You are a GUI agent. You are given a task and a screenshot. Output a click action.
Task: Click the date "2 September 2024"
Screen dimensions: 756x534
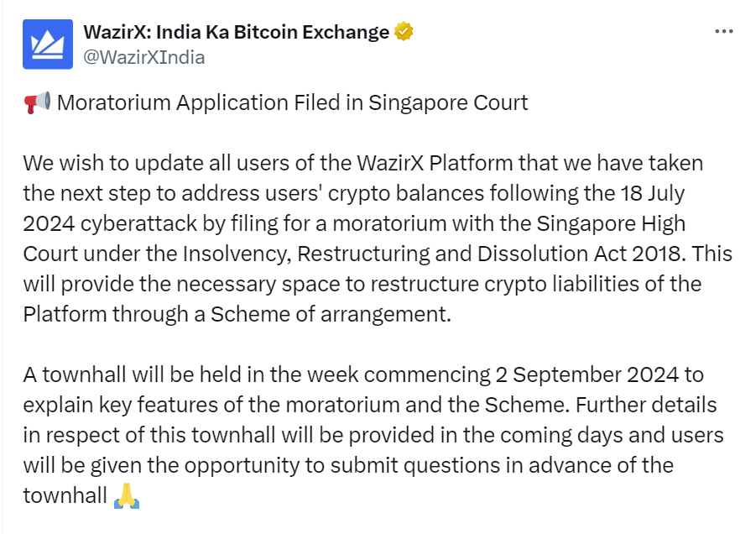click(587, 375)
